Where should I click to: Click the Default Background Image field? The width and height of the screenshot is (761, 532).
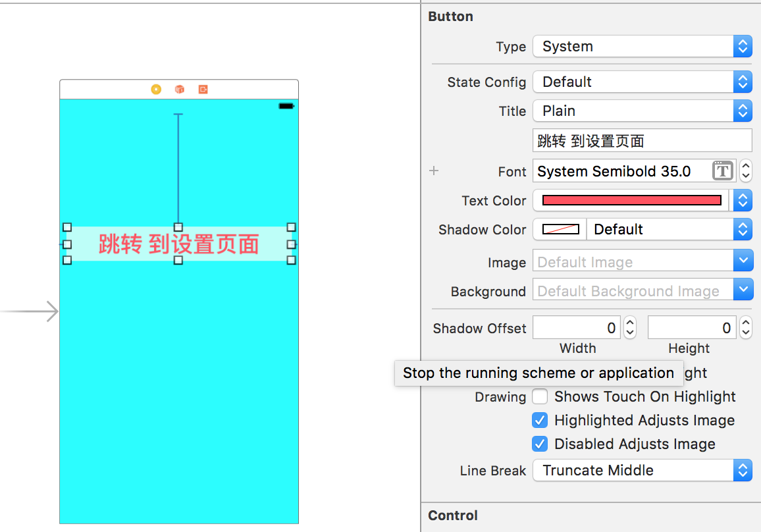click(633, 290)
